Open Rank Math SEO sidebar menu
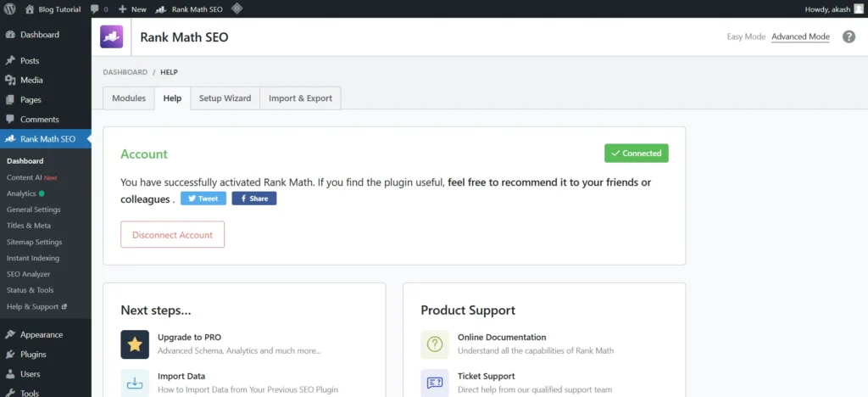The height and width of the screenshot is (397, 868). point(46,139)
